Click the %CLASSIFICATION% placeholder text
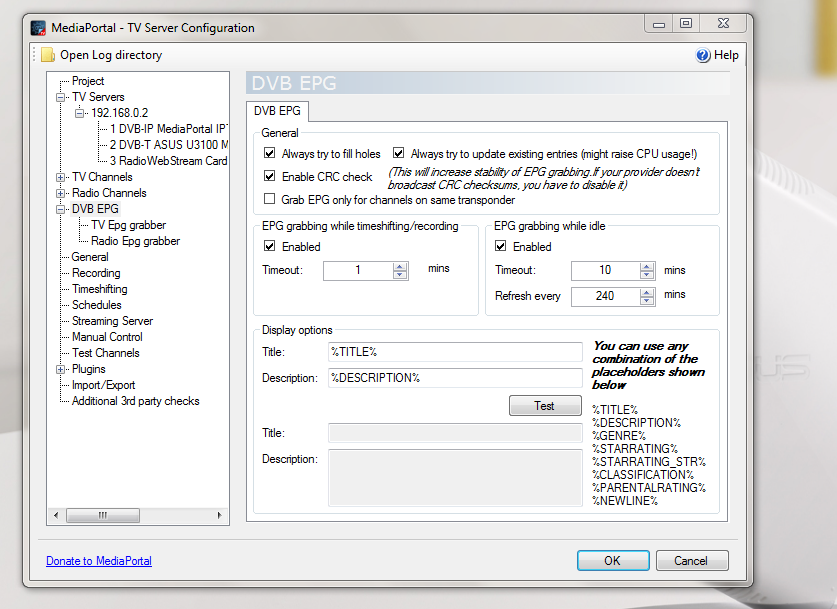 643,474
